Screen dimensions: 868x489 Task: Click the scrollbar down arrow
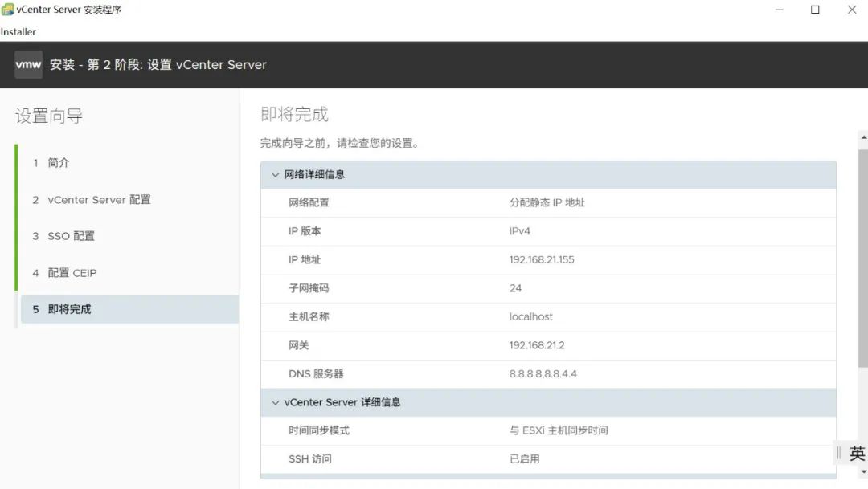click(863, 472)
